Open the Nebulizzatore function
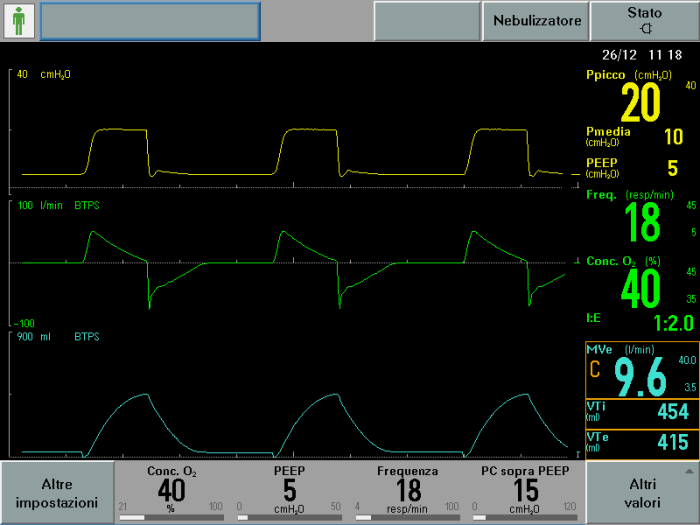Viewport: 700px width, 525px height. pos(537,20)
